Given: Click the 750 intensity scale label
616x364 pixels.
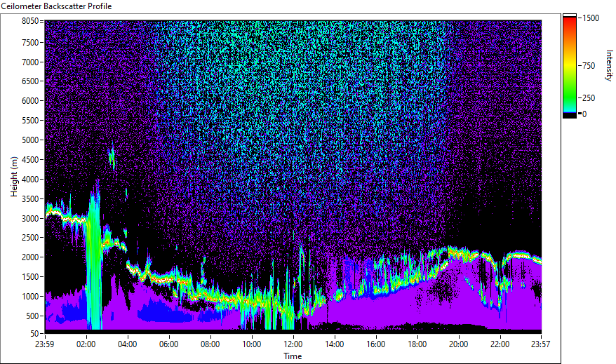Looking at the screenshot, I should click(x=589, y=66).
